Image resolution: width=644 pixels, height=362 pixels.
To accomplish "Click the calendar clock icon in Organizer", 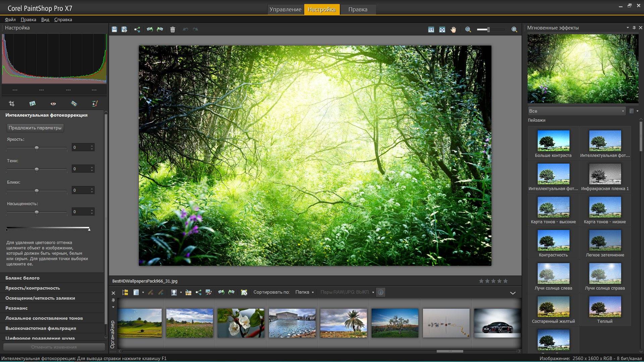I will tap(244, 292).
